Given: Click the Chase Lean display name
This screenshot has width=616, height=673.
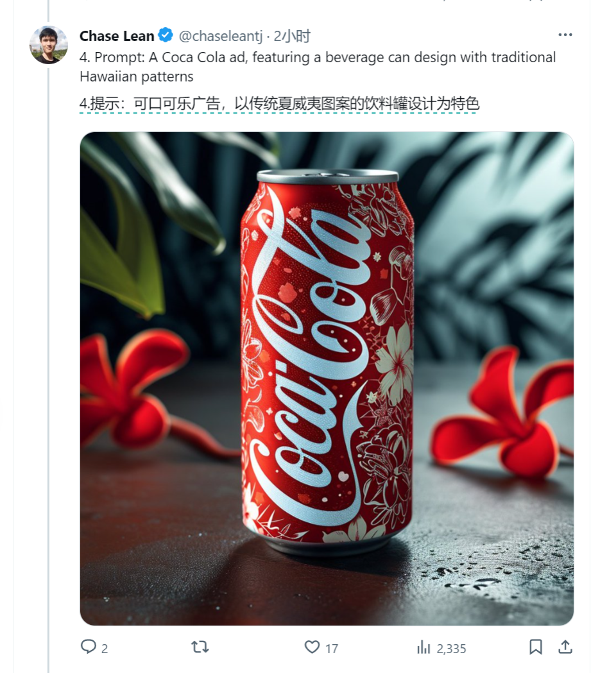Looking at the screenshot, I should click(117, 36).
